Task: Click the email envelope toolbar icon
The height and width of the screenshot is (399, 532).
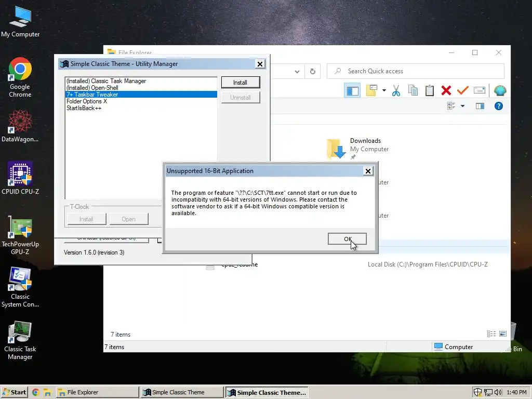Action: (480, 90)
